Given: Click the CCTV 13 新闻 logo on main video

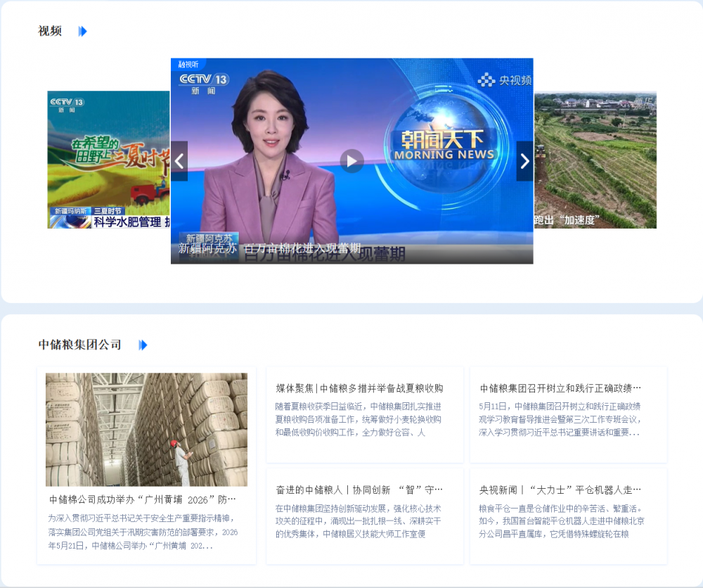Looking at the screenshot, I should coord(204,84).
